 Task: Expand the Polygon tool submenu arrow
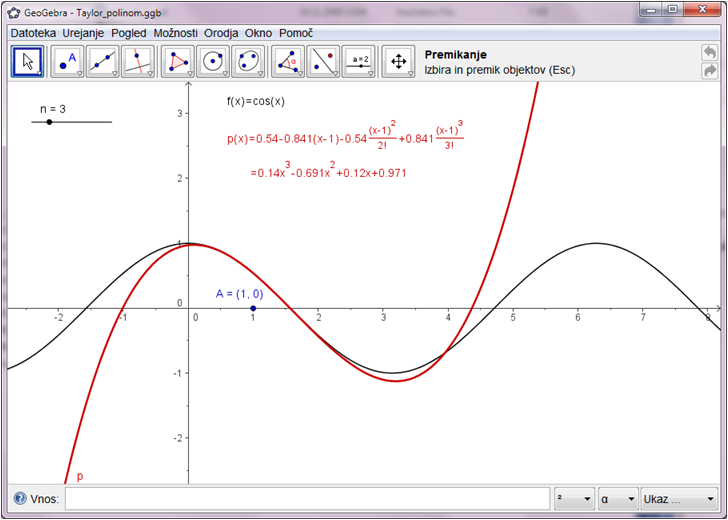[x=190, y=73]
